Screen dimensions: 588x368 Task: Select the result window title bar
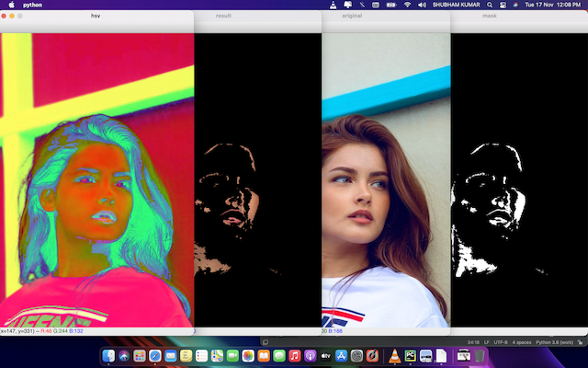223,17
